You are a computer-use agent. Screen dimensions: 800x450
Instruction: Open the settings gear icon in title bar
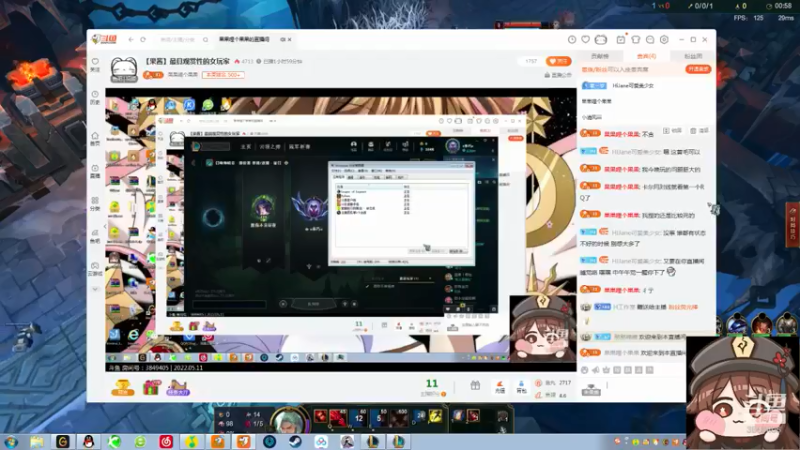(664, 39)
